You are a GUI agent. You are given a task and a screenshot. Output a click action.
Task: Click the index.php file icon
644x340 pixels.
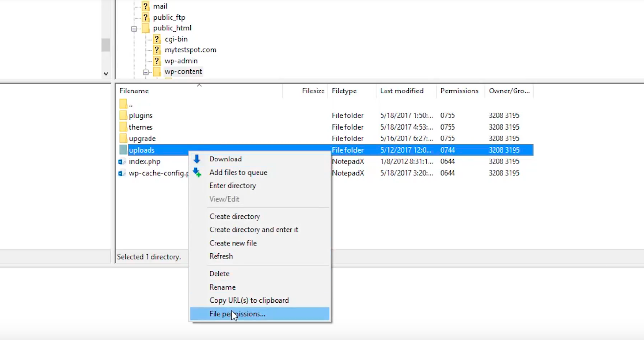point(122,161)
